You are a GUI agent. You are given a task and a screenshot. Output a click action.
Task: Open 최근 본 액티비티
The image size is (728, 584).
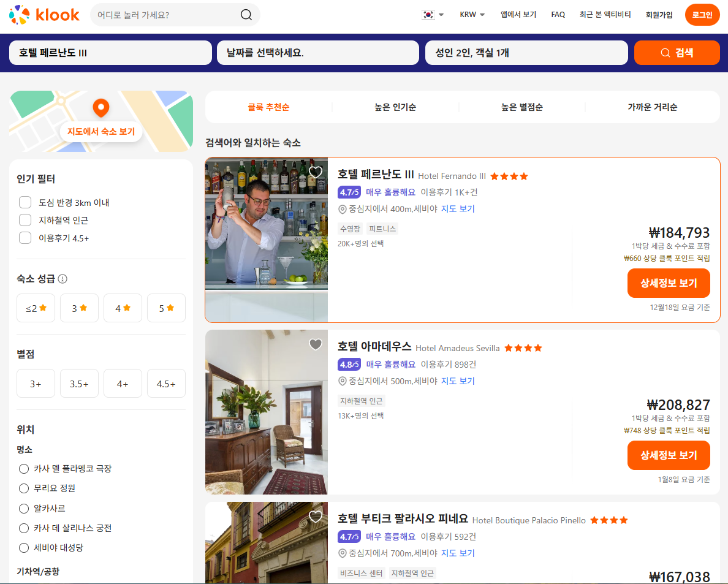point(605,15)
